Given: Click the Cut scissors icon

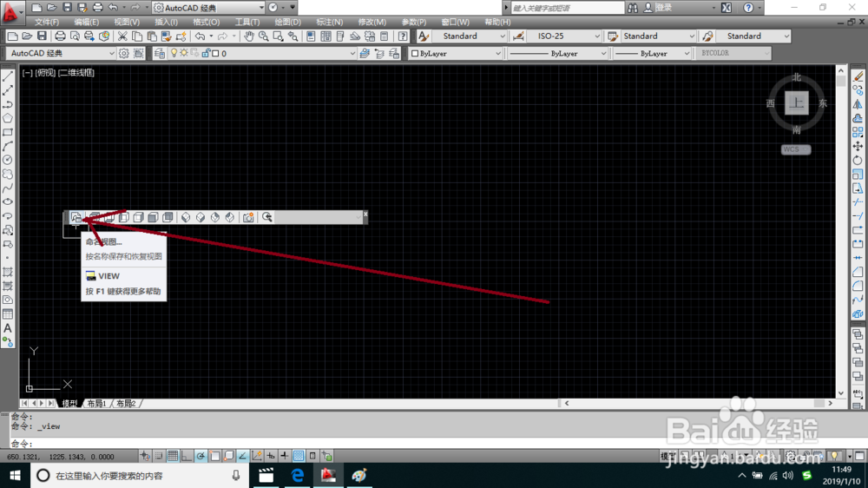Looking at the screenshot, I should (122, 36).
